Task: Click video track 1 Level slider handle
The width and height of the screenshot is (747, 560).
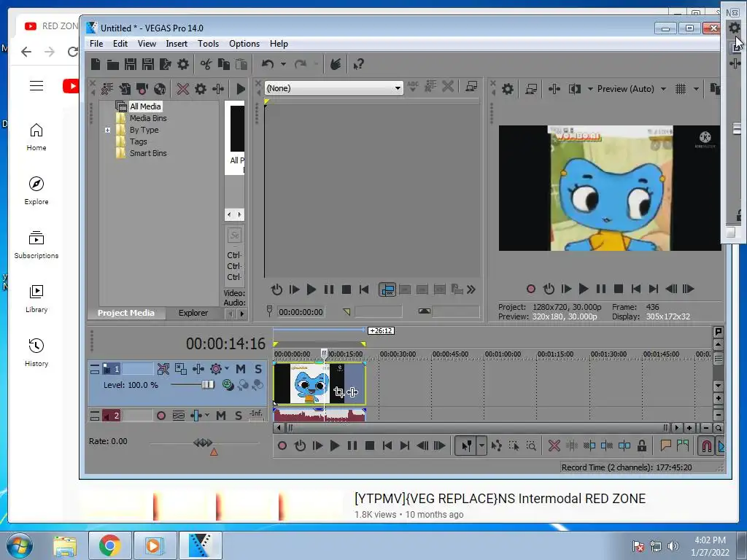Action: (x=208, y=384)
